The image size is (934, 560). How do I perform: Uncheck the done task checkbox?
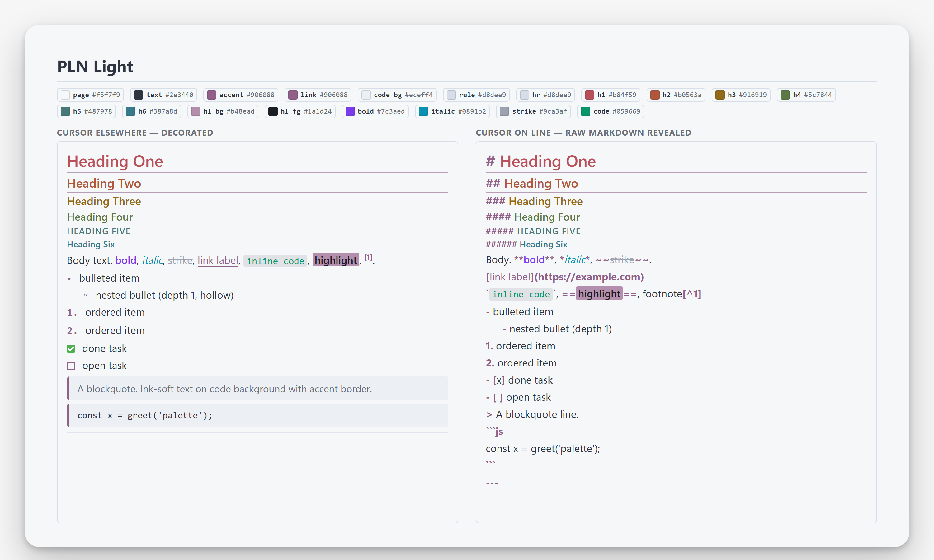pos(71,349)
